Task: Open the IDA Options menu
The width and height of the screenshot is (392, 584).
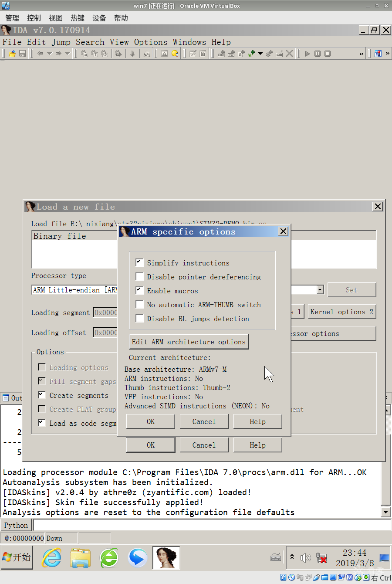Action: (151, 42)
